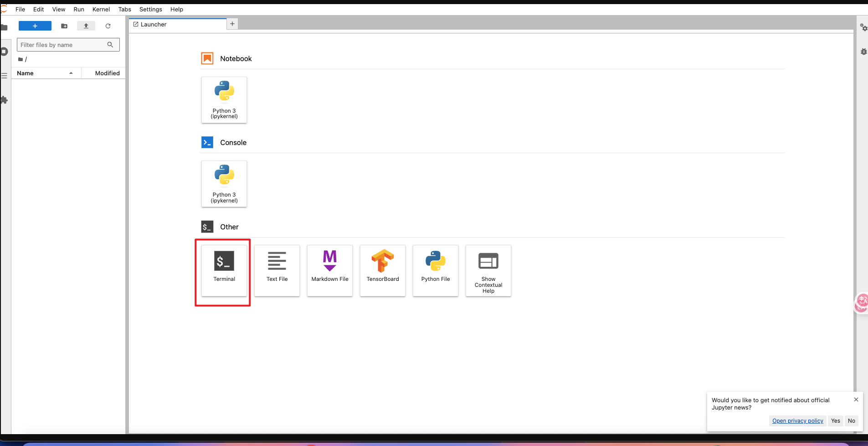
Task: Open the Edit menu
Action: pos(38,9)
